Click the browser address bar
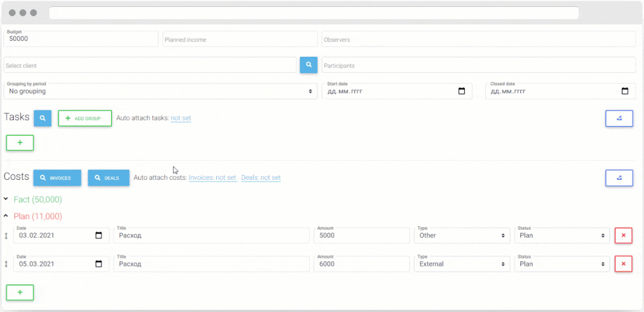Image resolution: width=644 pixels, height=312 pixels. click(x=314, y=13)
